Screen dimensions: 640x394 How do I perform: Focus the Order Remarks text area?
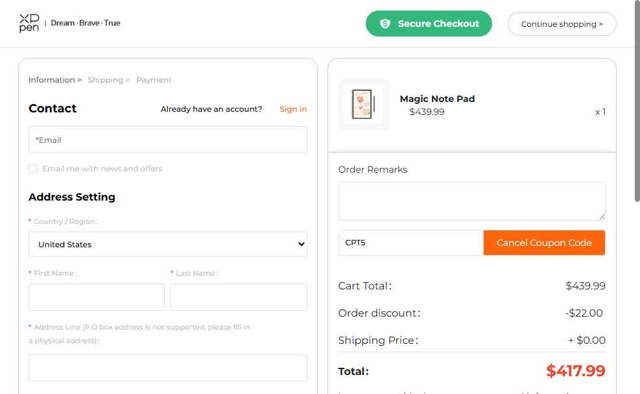pyautogui.click(x=471, y=201)
